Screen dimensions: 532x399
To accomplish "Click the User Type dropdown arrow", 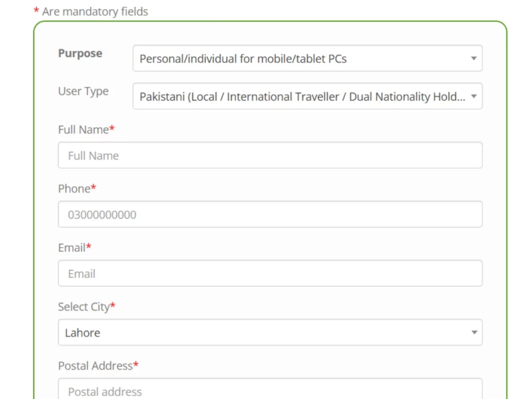I will [473, 97].
